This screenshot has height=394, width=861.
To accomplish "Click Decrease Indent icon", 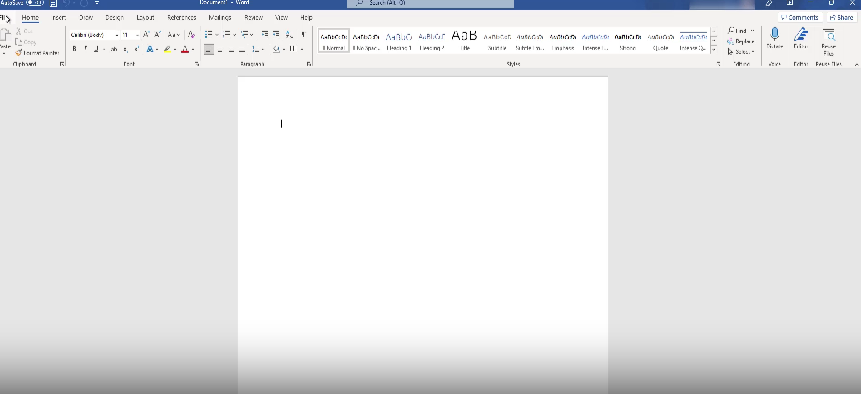I will tap(265, 34).
